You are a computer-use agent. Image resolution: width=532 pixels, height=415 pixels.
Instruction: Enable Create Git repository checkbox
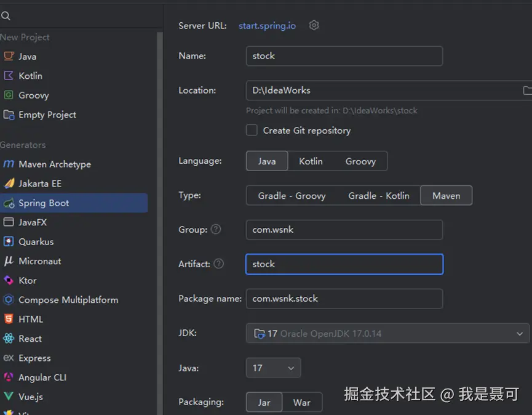click(x=252, y=130)
